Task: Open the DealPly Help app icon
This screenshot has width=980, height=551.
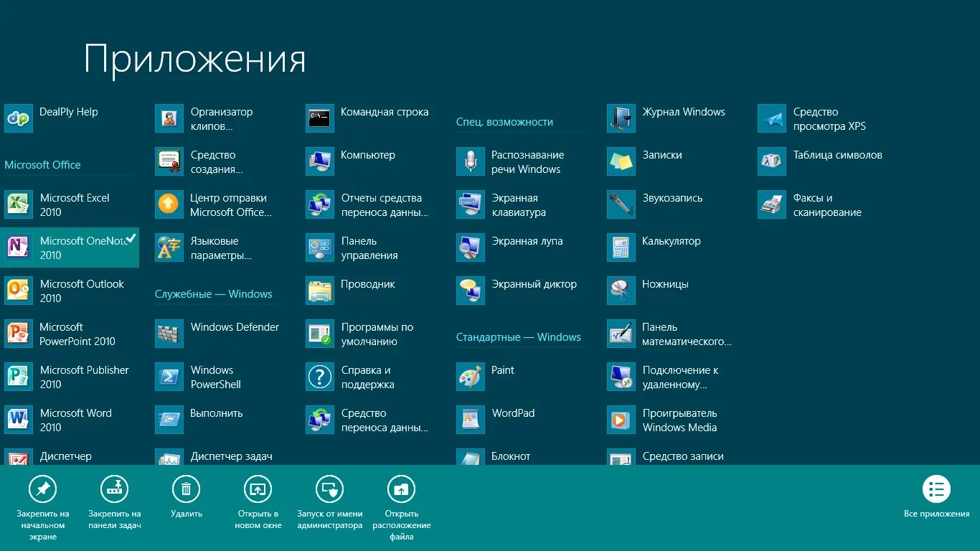Action: 19,118
